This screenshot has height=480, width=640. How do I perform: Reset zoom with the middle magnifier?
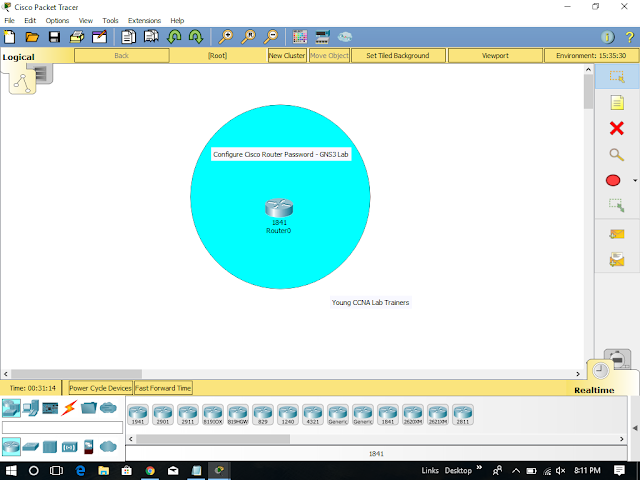click(x=248, y=37)
